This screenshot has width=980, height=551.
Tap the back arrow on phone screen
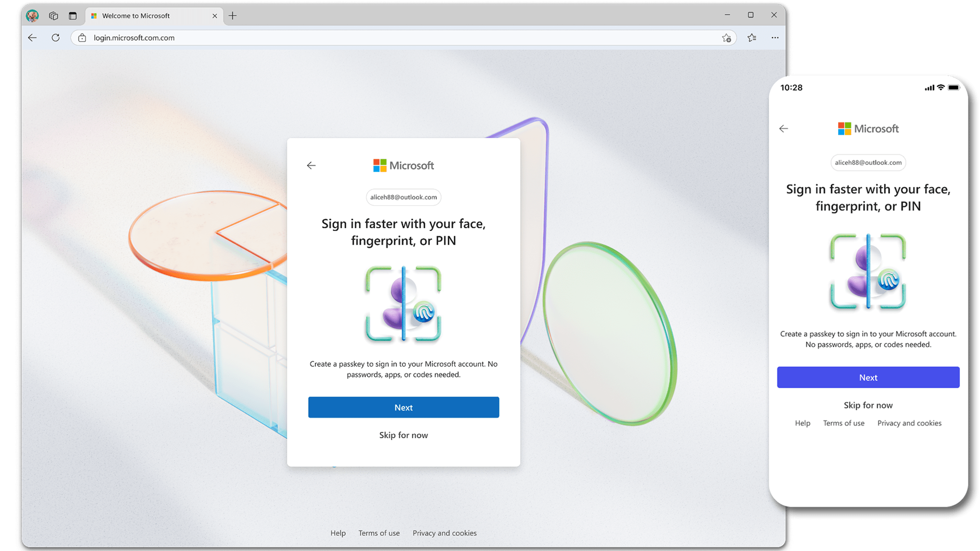783,129
